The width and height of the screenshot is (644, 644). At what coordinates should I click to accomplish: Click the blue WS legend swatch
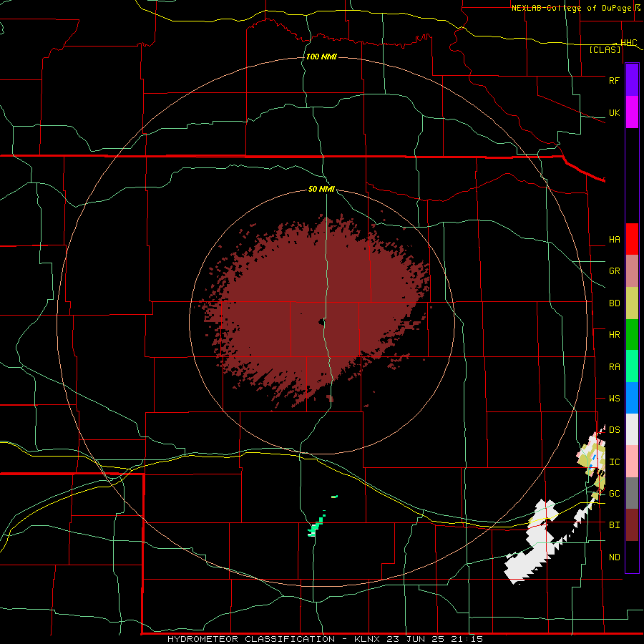[632, 398]
